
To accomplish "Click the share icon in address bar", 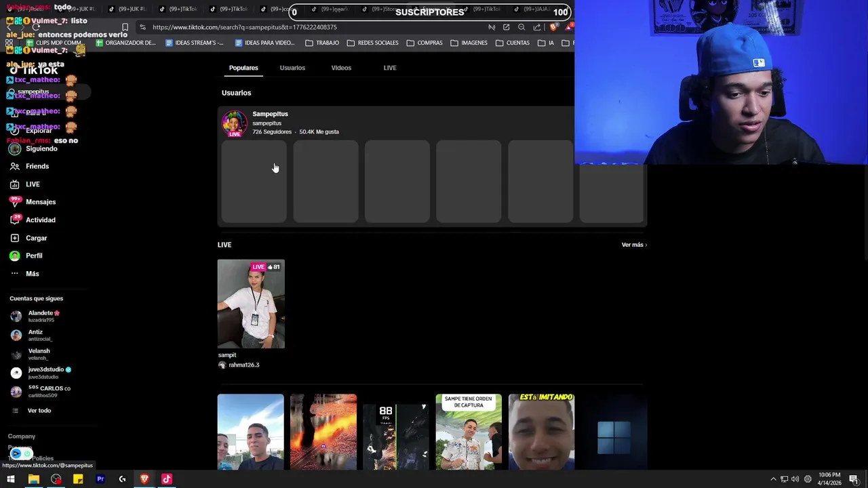I will pyautogui.click(x=537, y=27).
